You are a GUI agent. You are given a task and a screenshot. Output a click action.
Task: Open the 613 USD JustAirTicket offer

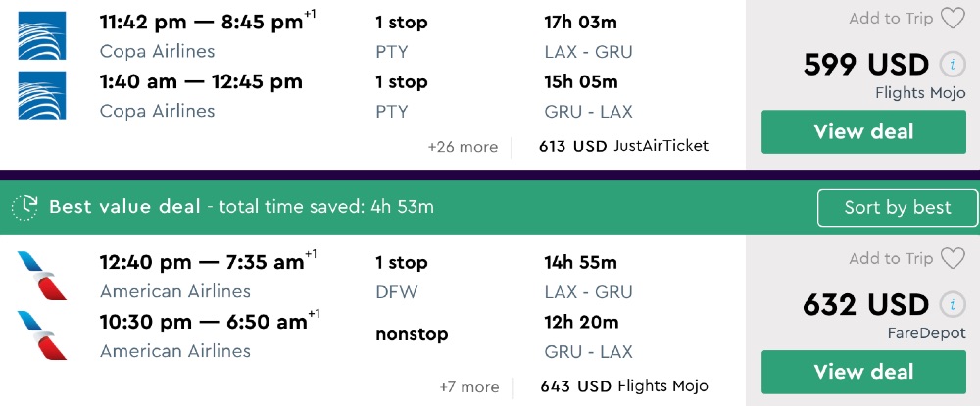[x=623, y=147]
